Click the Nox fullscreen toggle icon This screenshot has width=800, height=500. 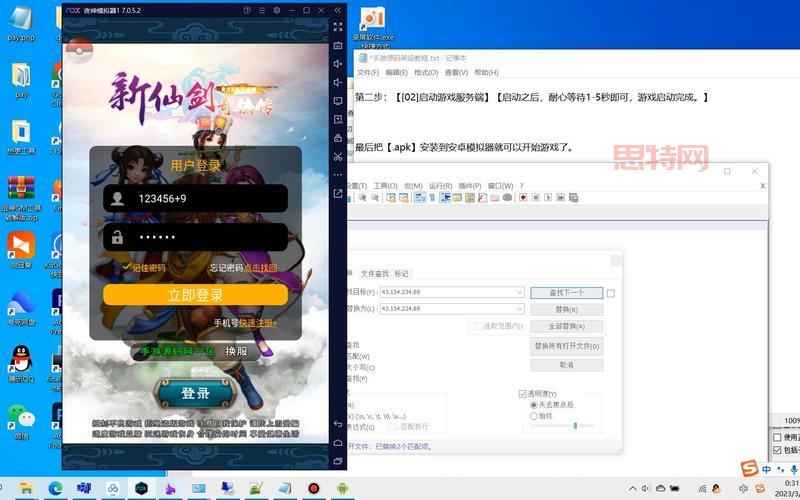point(338,27)
